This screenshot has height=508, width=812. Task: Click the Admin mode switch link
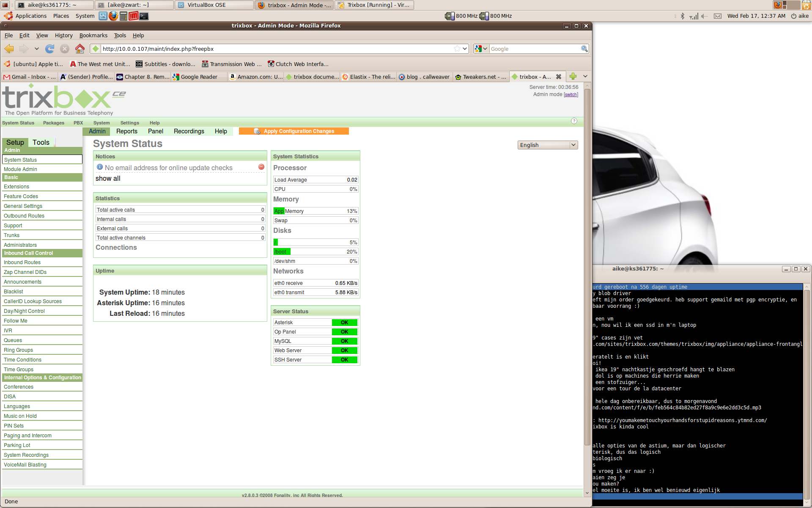point(571,94)
